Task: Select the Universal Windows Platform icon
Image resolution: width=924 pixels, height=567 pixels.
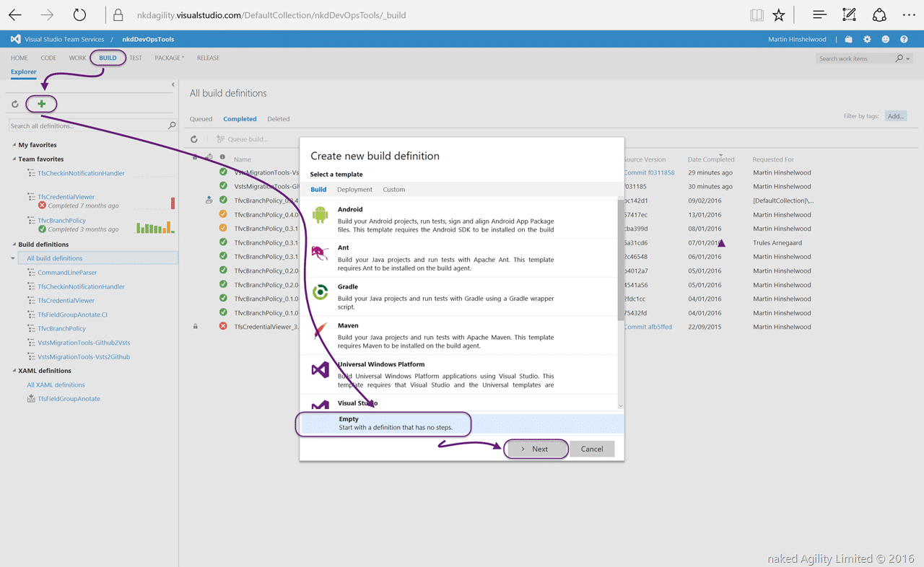Action: point(321,370)
